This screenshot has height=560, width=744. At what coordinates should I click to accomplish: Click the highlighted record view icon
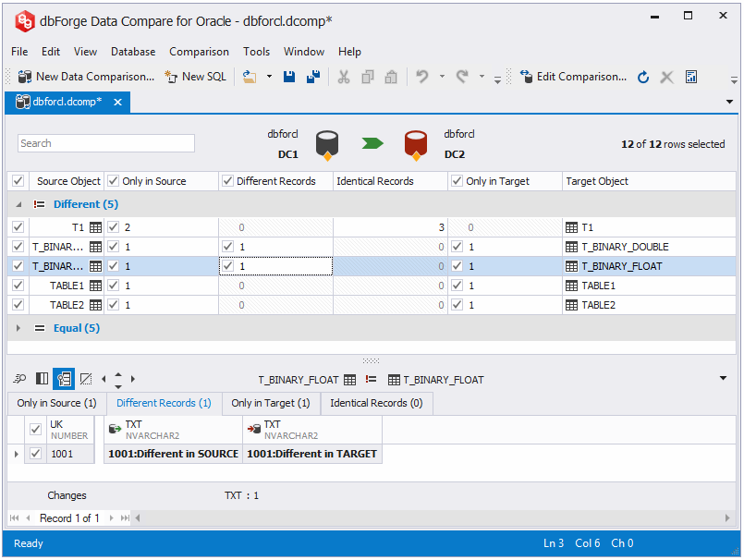point(64,379)
